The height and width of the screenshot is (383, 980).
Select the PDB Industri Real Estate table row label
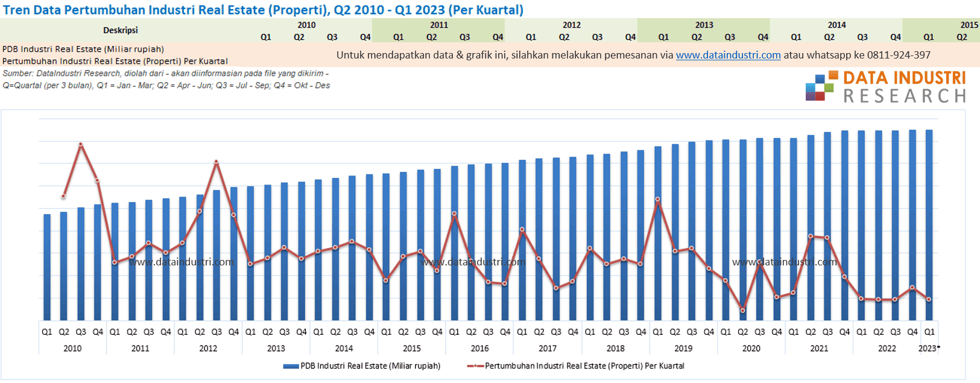pyautogui.click(x=83, y=49)
